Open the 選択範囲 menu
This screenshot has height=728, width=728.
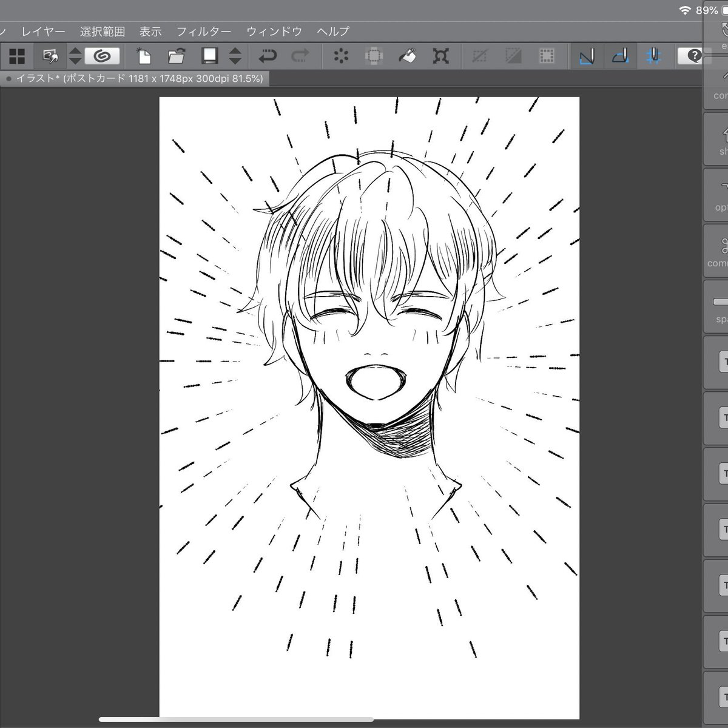tap(103, 32)
